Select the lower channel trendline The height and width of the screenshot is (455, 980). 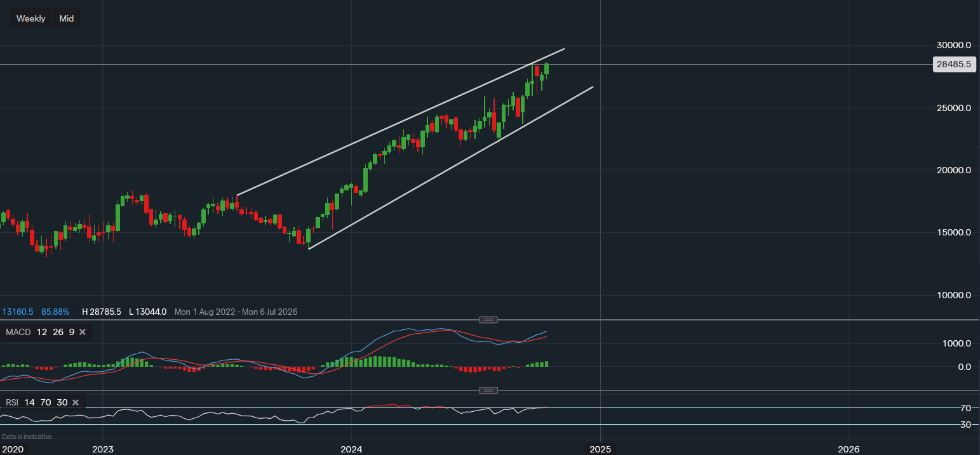(x=451, y=168)
